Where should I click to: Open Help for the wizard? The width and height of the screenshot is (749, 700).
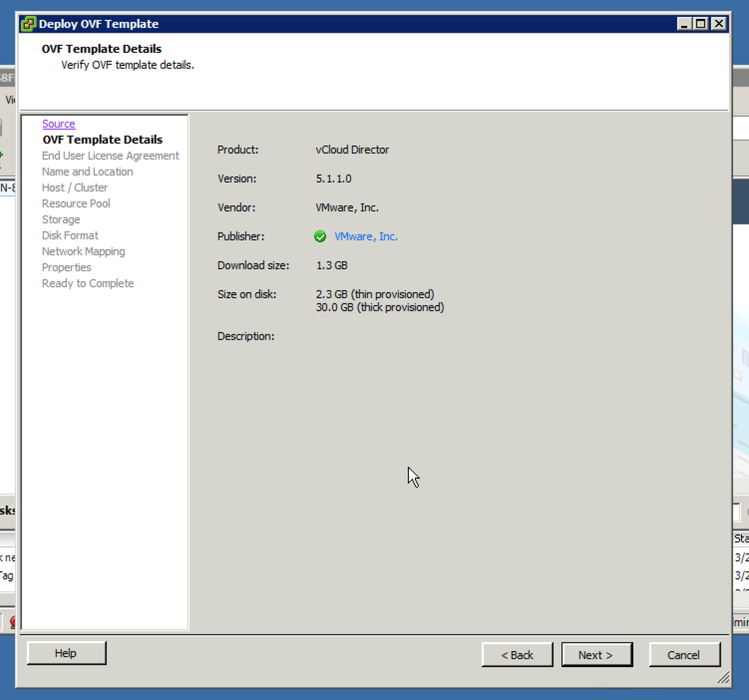[66, 653]
